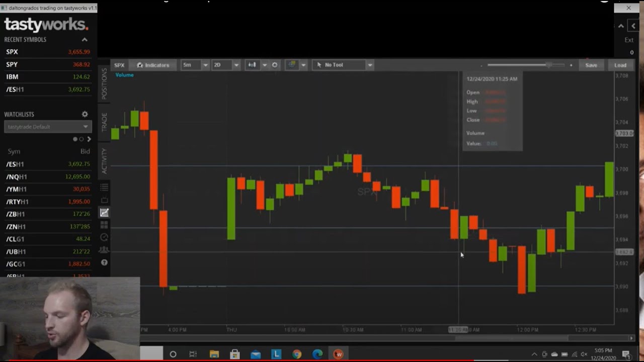The width and height of the screenshot is (644, 362).
Task: Click the candlestick chart style icon
Action: (x=252, y=65)
